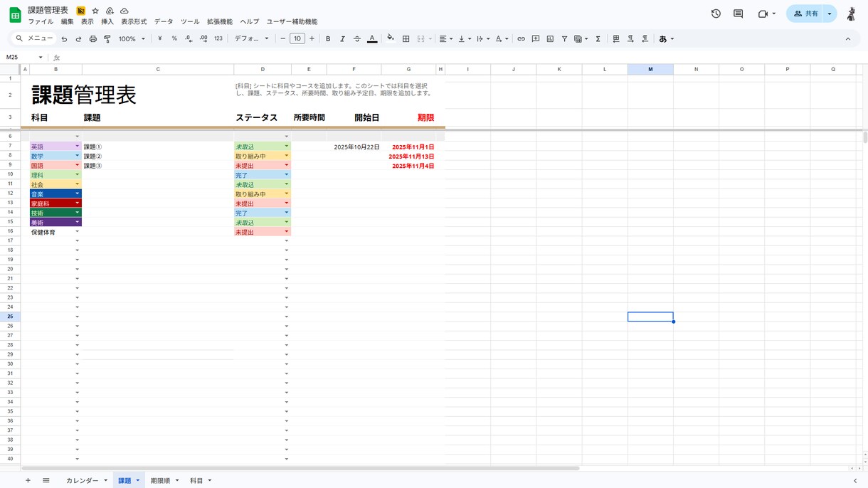The image size is (868, 488).
Task: Open the horizontal align dropdown
Action: coord(446,39)
